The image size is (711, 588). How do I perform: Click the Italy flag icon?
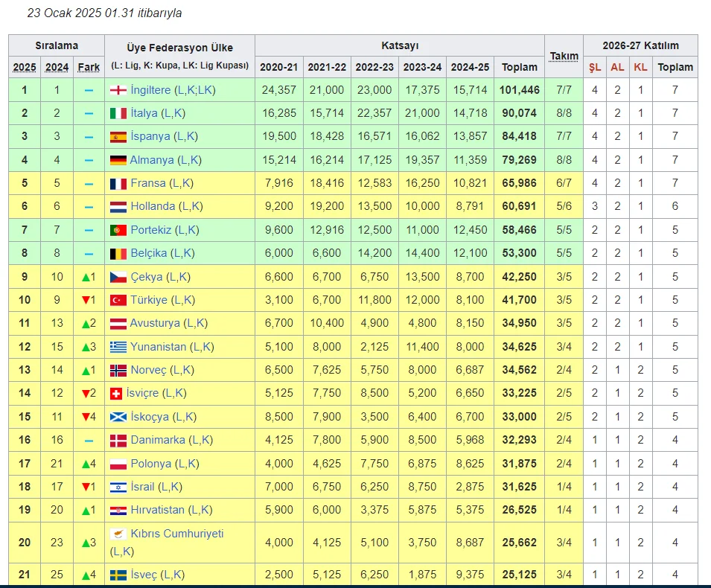tap(118, 113)
